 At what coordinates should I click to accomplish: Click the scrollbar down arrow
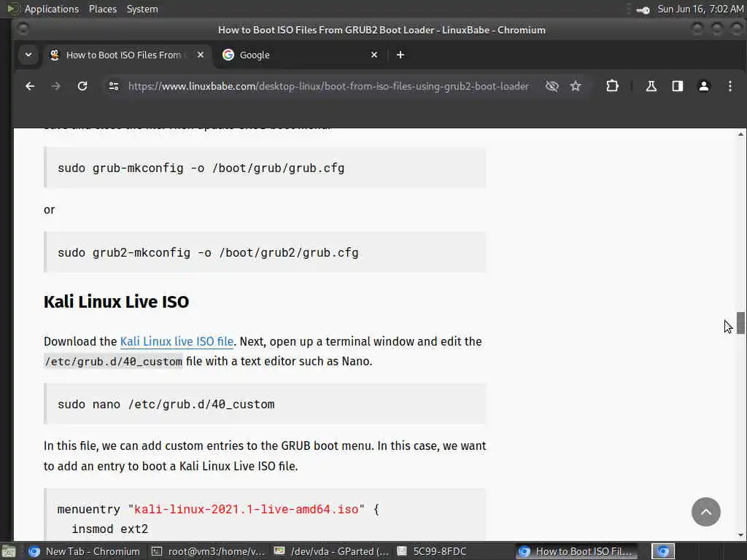740,535
